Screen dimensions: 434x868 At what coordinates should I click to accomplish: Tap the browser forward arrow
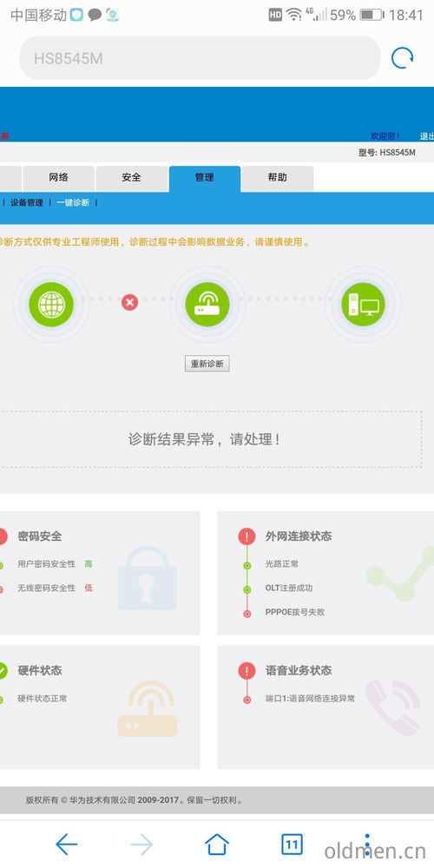[141, 845]
